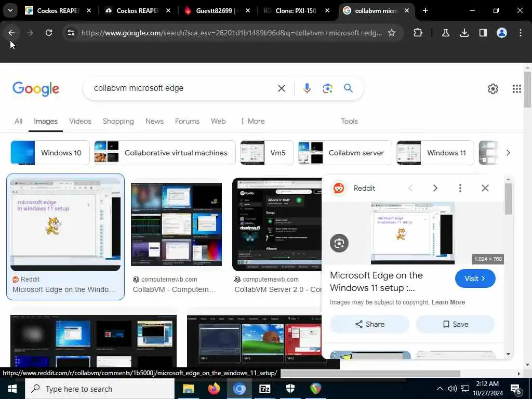Save the image with the Save button
This screenshot has height=399, width=532.
click(x=455, y=324)
